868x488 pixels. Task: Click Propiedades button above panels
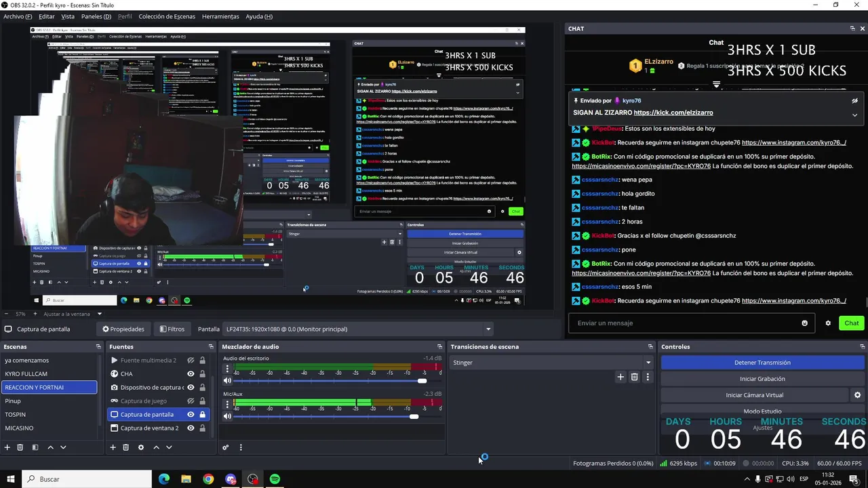point(123,329)
